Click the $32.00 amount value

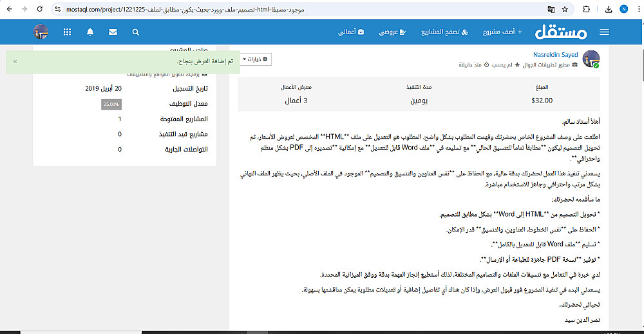coord(542,100)
